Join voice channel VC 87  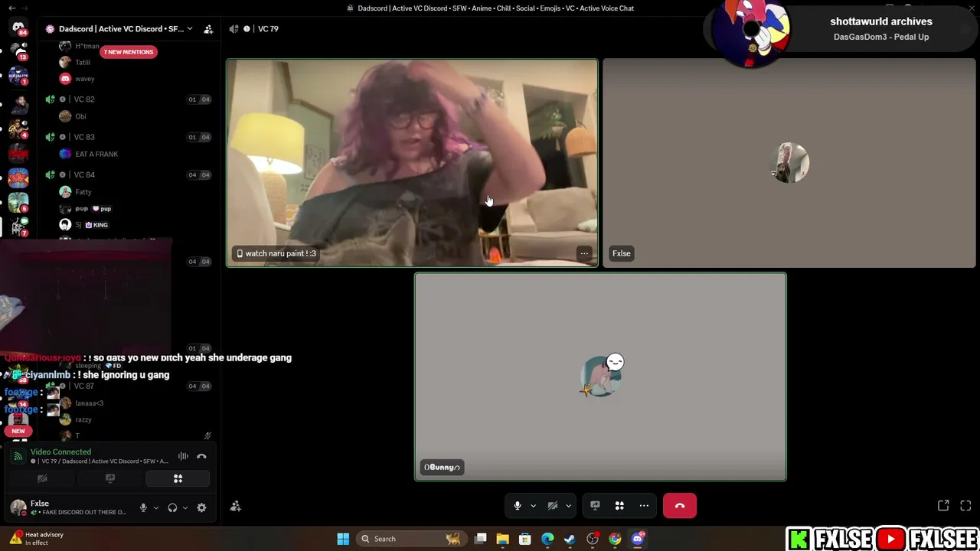(84, 386)
